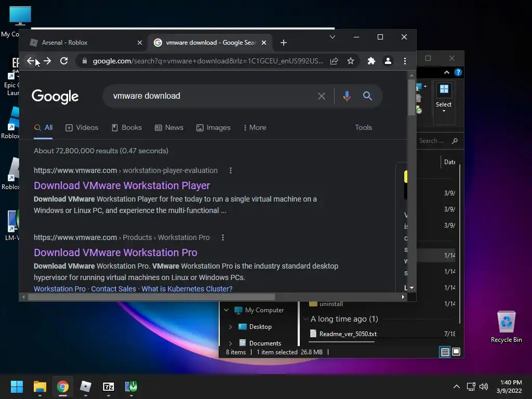Submit search with magnifier icon
The height and width of the screenshot is (399, 532).
(367, 96)
